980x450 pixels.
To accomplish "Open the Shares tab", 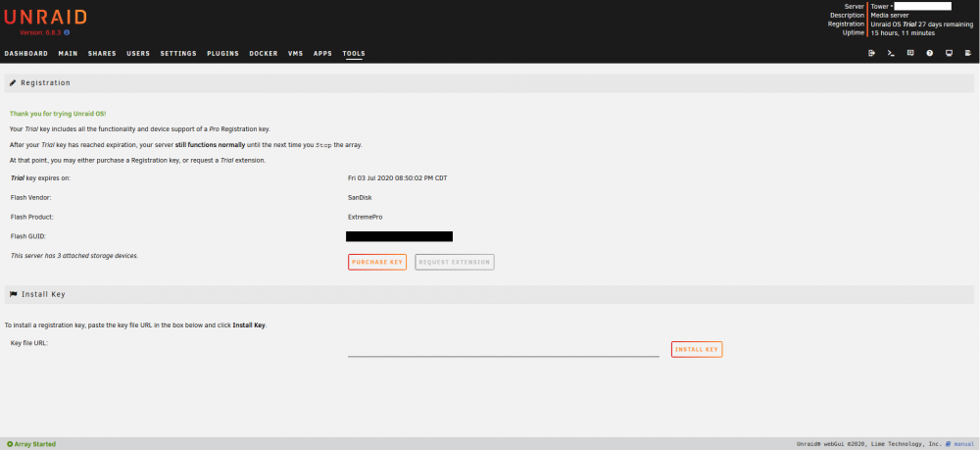I will click(102, 54).
